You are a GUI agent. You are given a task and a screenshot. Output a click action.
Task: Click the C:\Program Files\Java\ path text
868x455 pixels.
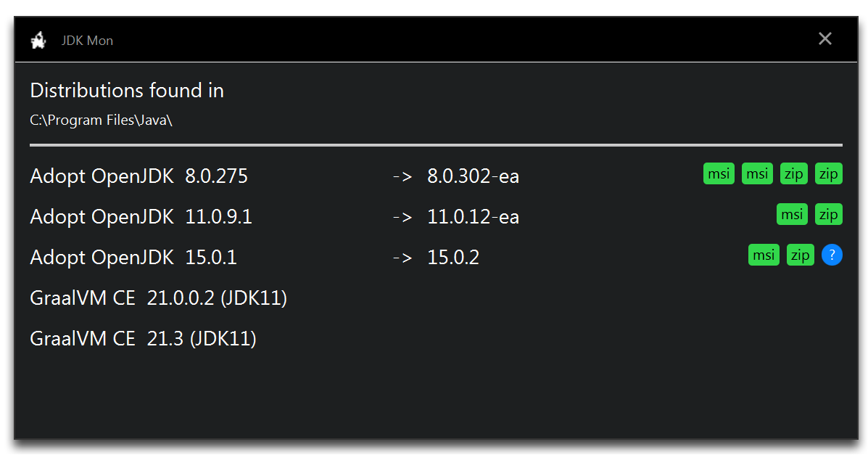[x=102, y=120]
